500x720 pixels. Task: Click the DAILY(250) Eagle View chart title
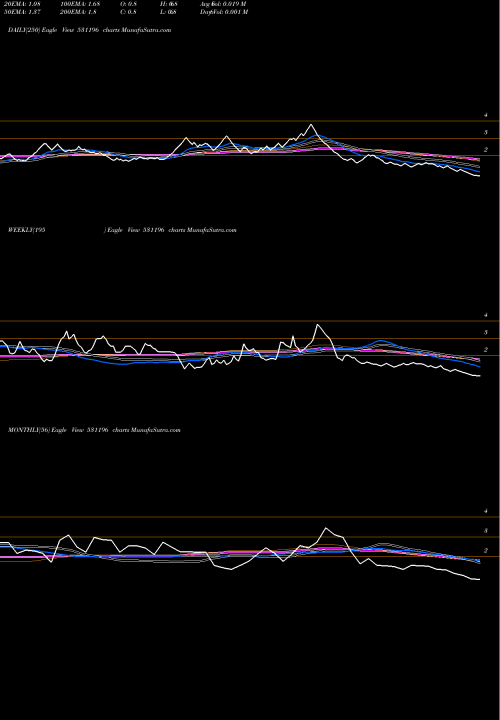[90, 30]
